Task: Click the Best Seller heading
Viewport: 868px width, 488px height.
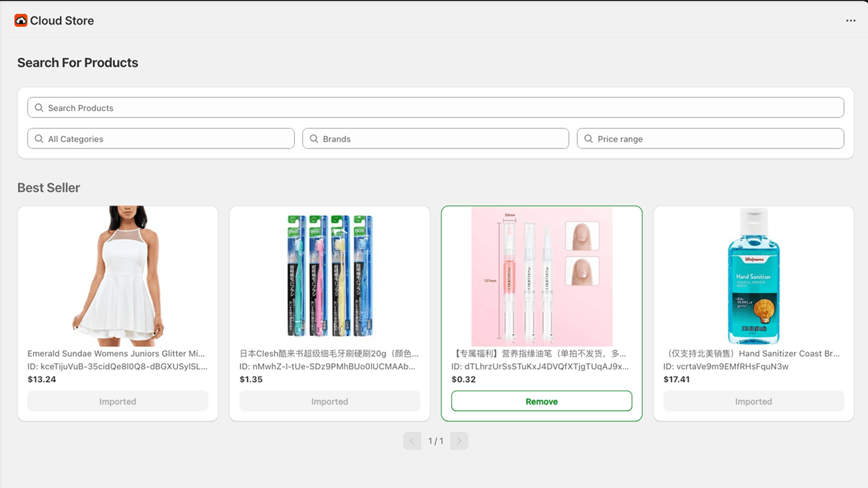Action: tap(49, 188)
